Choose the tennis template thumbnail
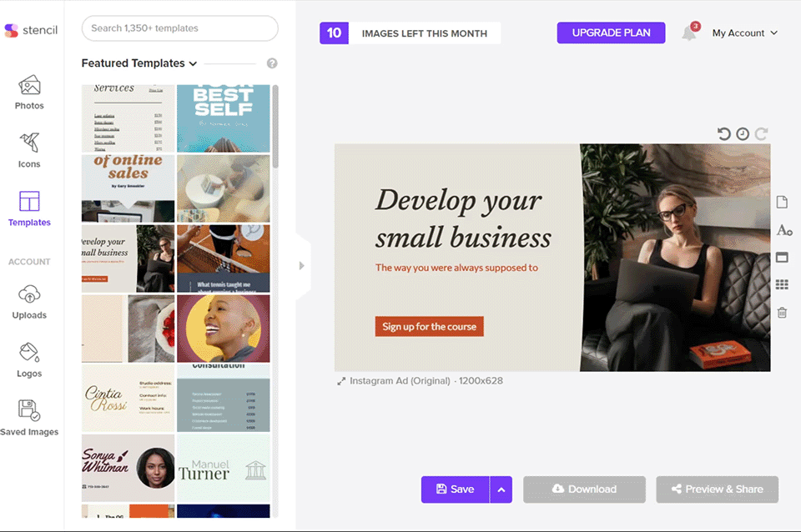801x532 pixels. click(224, 258)
